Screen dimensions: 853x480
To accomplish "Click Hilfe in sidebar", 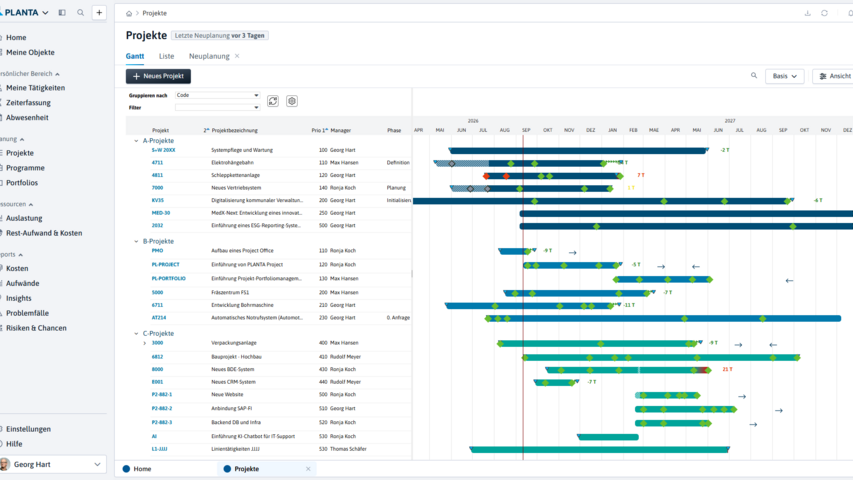I will tap(14, 444).
